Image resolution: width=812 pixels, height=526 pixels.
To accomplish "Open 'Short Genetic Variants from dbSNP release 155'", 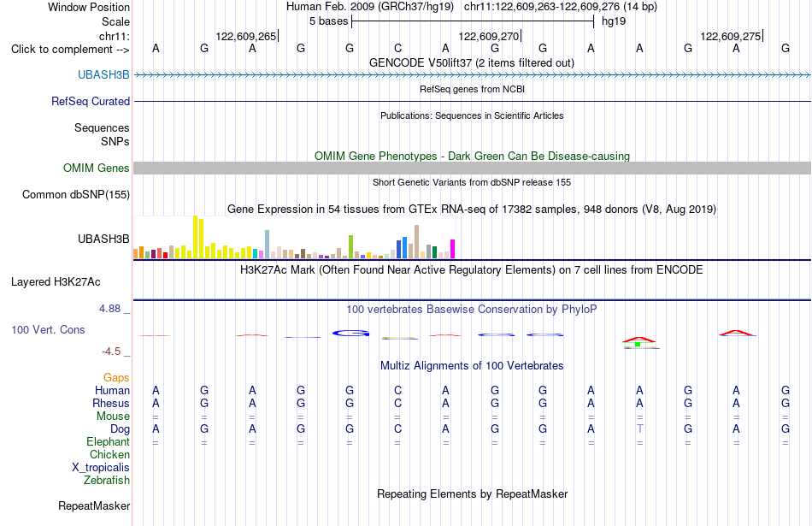I will tap(472, 182).
